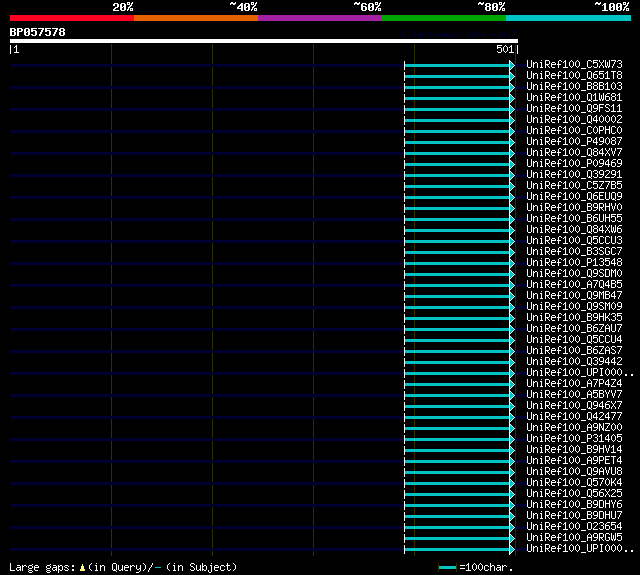
Task: Select the UniRef100_P13548 label
Action: click(x=574, y=263)
